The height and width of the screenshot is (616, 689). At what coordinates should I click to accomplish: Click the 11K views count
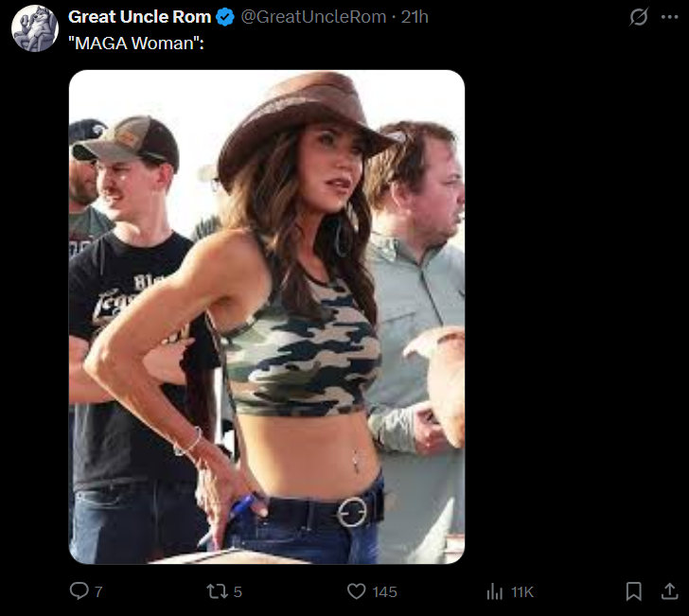pyautogui.click(x=522, y=592)
